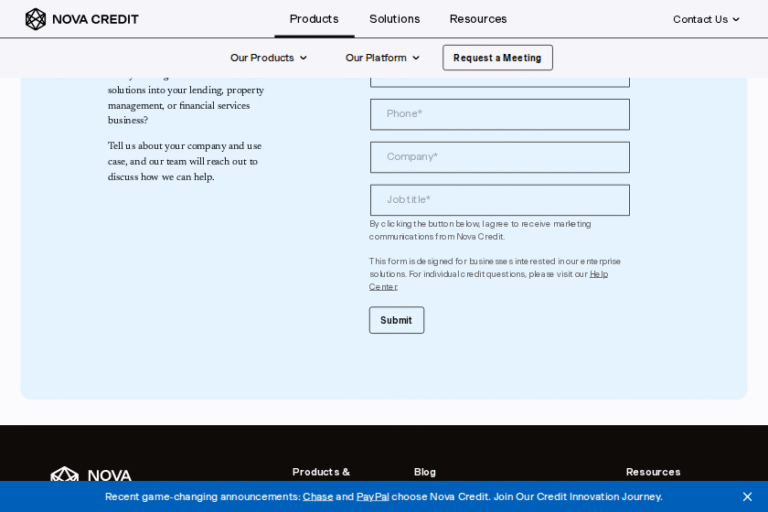The width and height of the screenshot is (768, 512).
Task: Click the Request a Meeting button
Action: click(497, 58)
